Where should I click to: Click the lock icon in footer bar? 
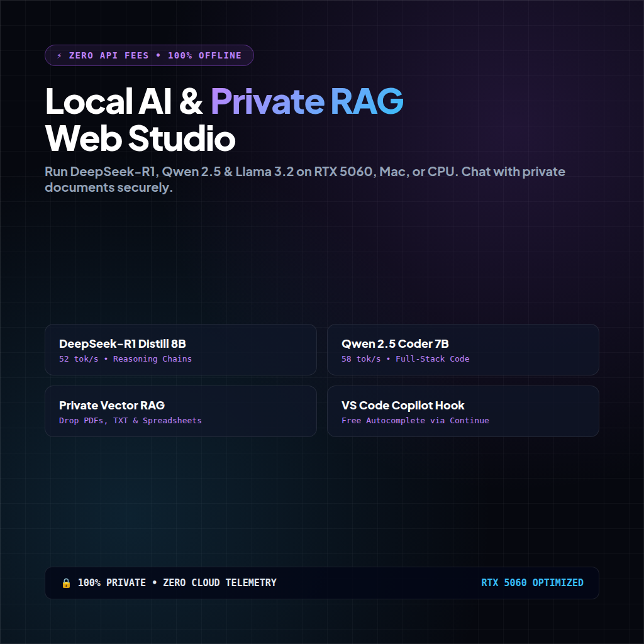(x=66, y=583)
